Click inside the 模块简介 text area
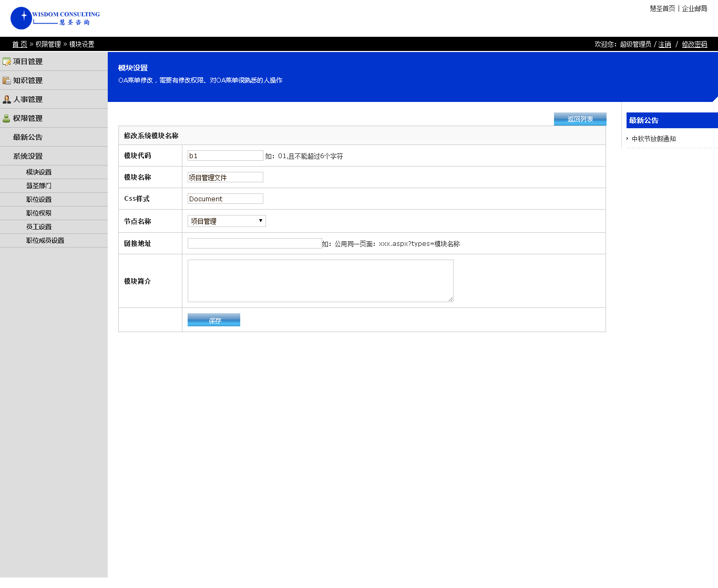718x588 pixels. click(320, 281)
